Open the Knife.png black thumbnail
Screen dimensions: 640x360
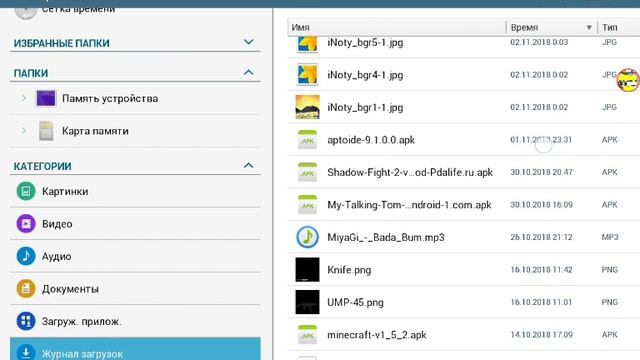coord(307,270)
